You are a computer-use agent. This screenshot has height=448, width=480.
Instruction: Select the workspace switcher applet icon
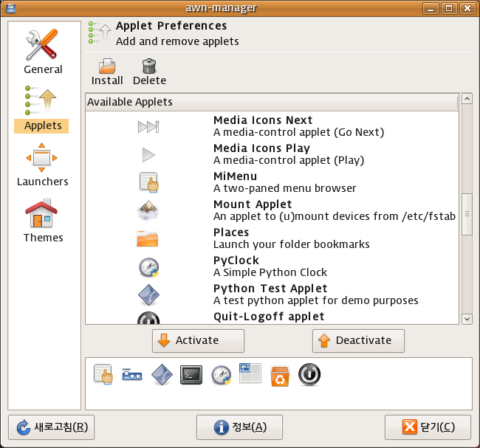tap(250, 373)
